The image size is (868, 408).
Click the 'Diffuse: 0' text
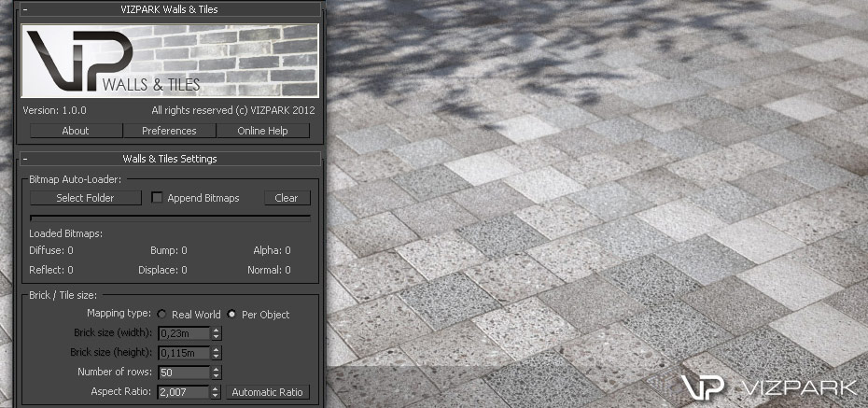click(51, 250)
